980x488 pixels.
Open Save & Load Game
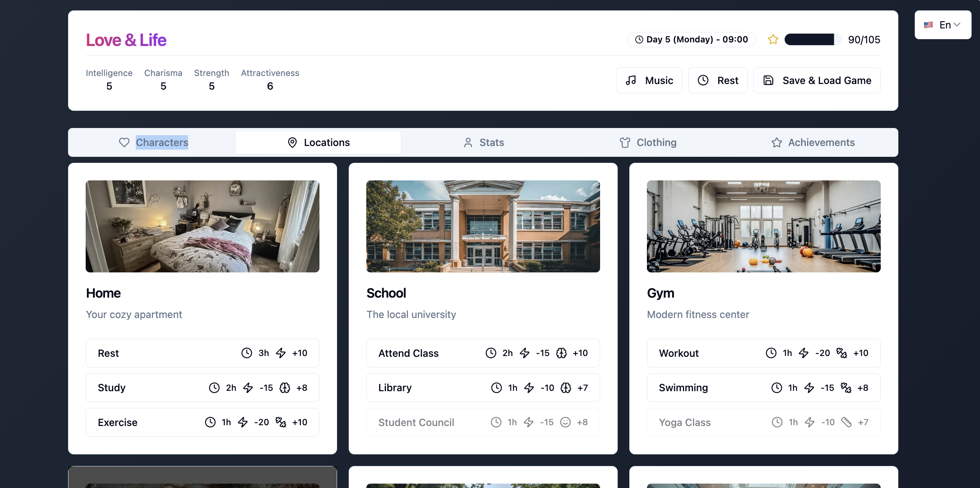click(x=817, y=80)
